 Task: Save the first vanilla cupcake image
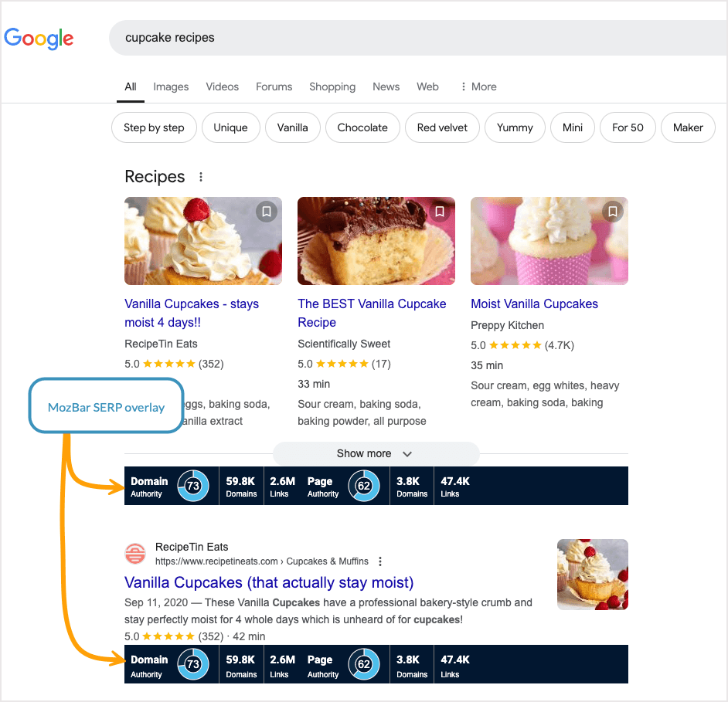pos(267,212)
